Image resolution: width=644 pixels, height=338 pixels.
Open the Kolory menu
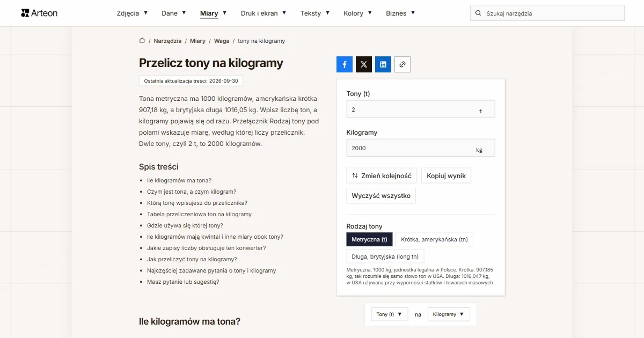pyautogui.click(x=357, y=13)
